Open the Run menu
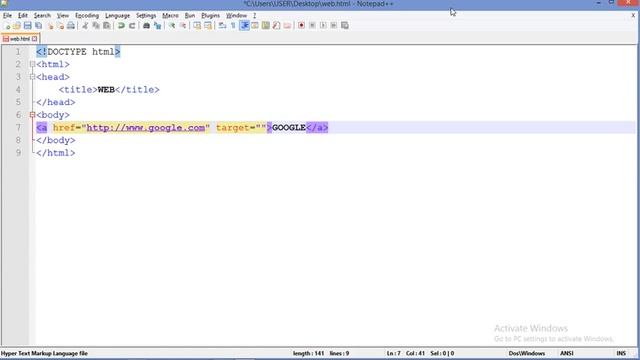The image size is (640, 360). [x=190, y=16]
